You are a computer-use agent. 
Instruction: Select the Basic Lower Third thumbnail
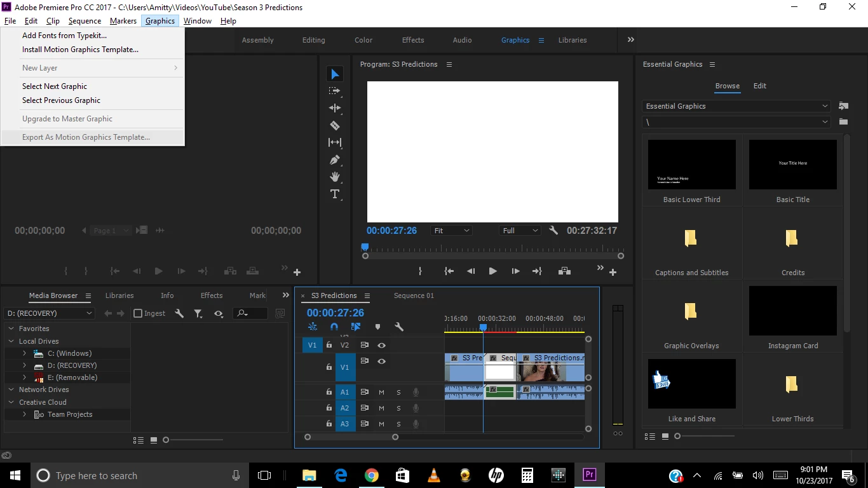click(x=692, y=165)
